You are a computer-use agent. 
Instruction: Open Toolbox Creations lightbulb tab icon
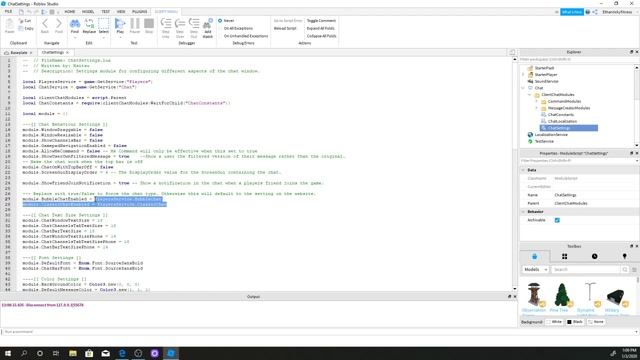click(624, 256)
